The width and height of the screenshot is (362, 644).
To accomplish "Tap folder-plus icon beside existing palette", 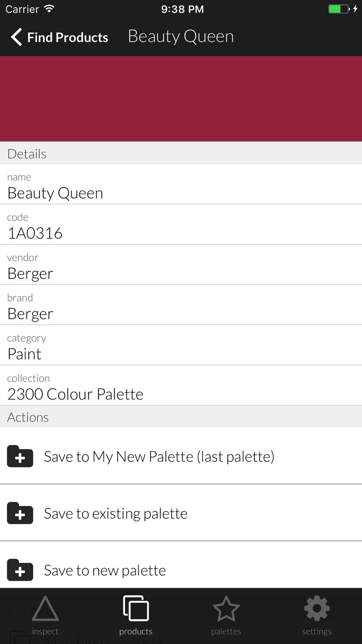I will pos(20,513).
